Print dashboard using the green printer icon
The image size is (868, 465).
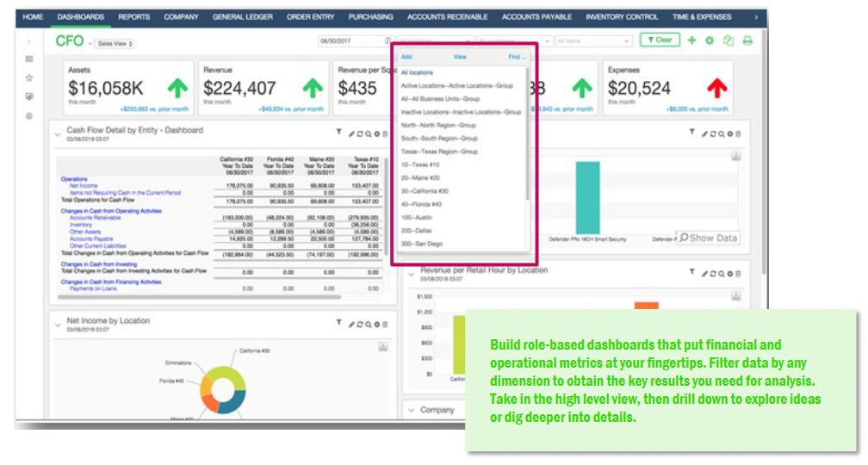coord(747,40)
